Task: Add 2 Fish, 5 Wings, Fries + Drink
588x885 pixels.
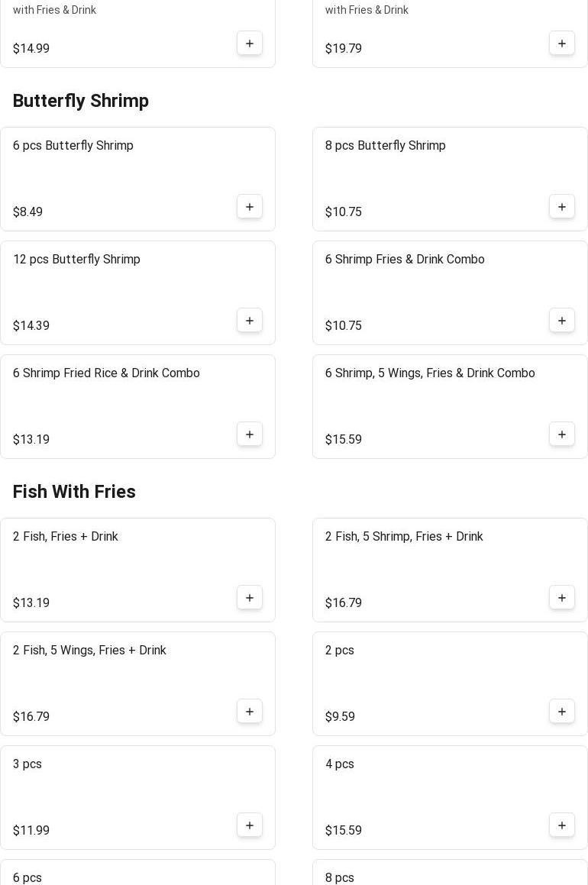Action: pos(250,712)
